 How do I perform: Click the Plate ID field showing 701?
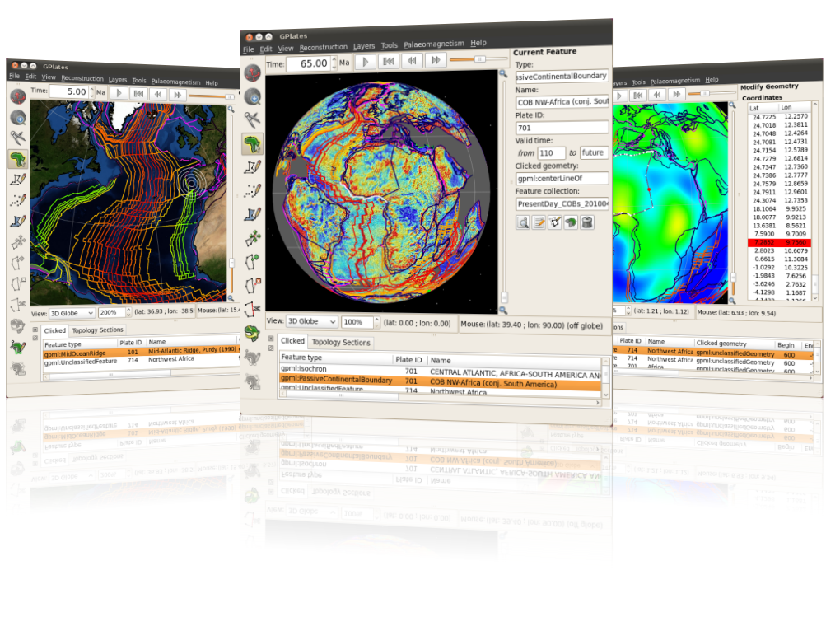point(562,128)
